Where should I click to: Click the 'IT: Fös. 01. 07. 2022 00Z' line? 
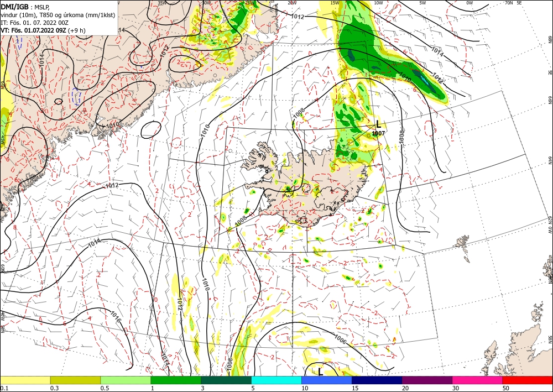[34, 23]
